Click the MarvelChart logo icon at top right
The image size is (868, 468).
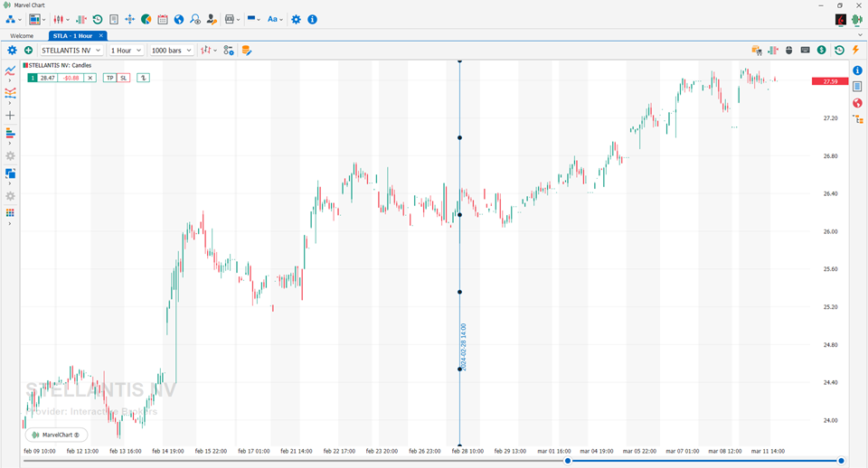tap(857, 20)
